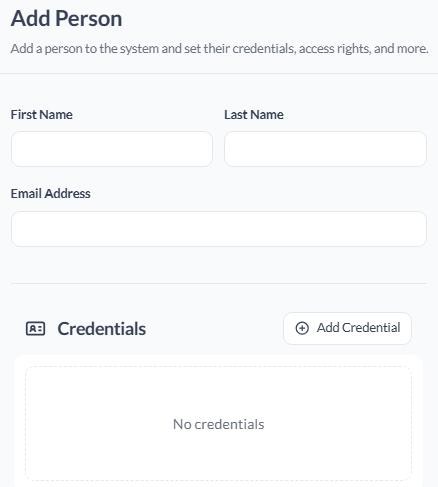
Task: Click the ID card icon beside Credentials
Action: [35, 329]
